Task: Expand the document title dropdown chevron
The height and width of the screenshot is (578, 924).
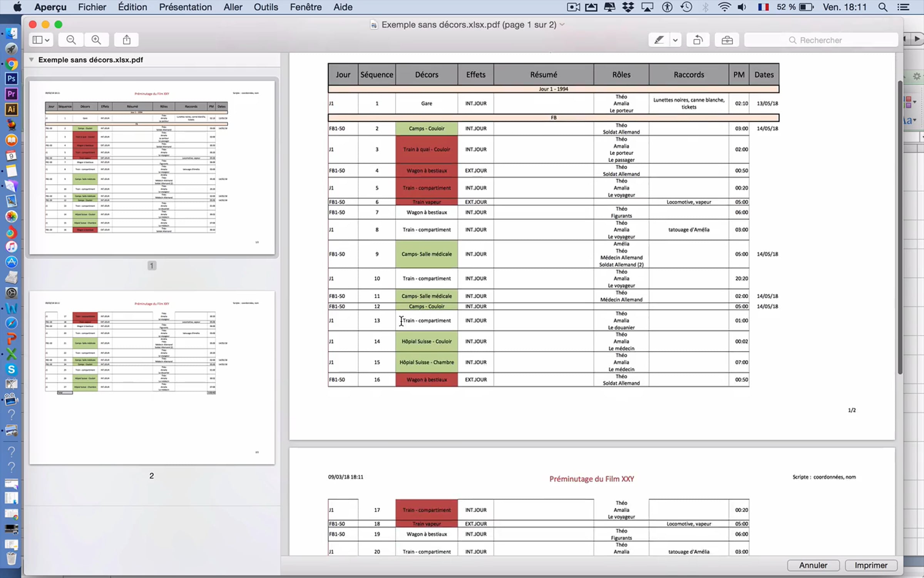Action: pos(562,25)
